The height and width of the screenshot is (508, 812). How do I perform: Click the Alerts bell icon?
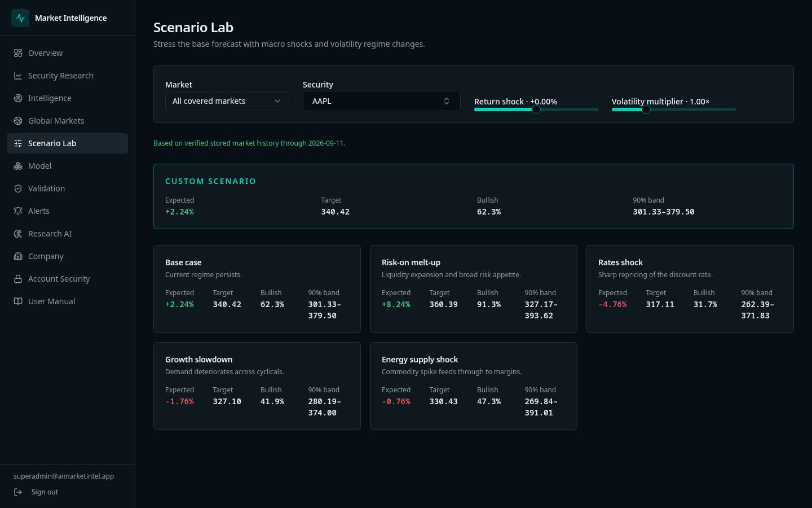click(18, 211)
